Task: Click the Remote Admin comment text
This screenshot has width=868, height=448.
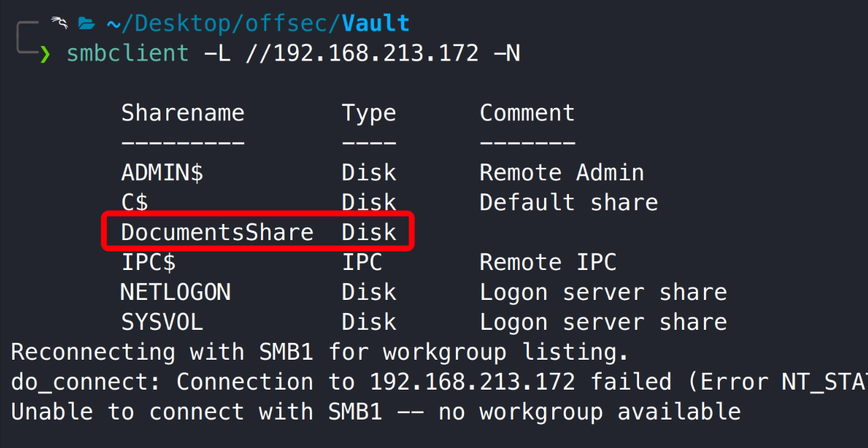Action: (562, 173)
